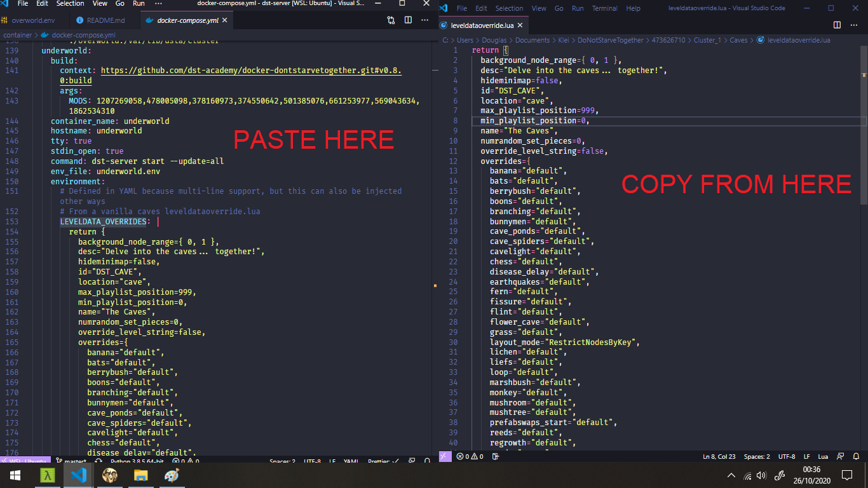The width and height of the screenshot is (868, 488).
Task: Open Windows Ink pen icon in tray
Action: (x=780, y=475)
